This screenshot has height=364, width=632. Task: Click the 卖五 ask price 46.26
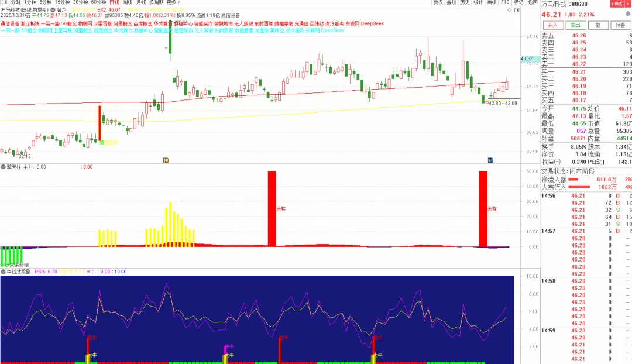579,36
